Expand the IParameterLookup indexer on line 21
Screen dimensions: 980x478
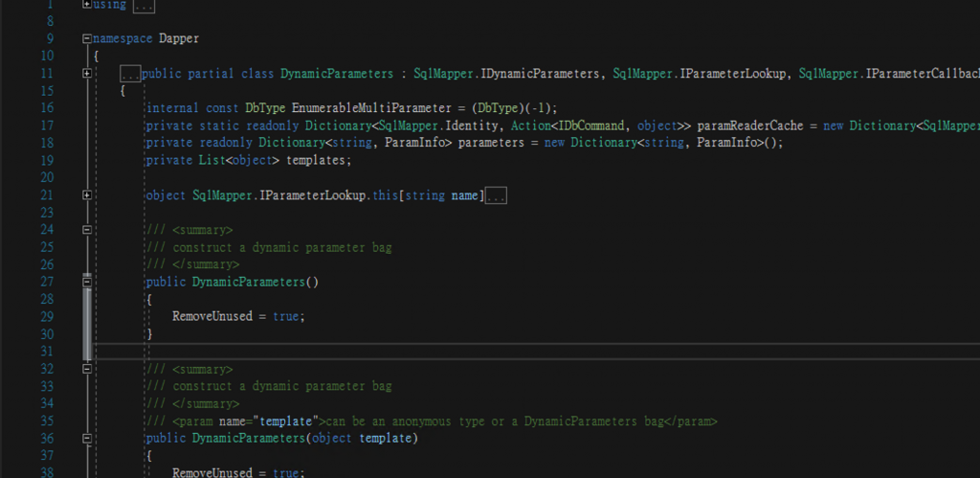(87, 195)
